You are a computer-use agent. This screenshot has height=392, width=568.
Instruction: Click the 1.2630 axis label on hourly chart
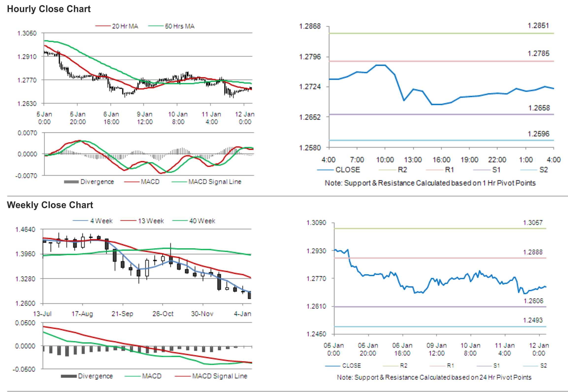click(27, 104)
